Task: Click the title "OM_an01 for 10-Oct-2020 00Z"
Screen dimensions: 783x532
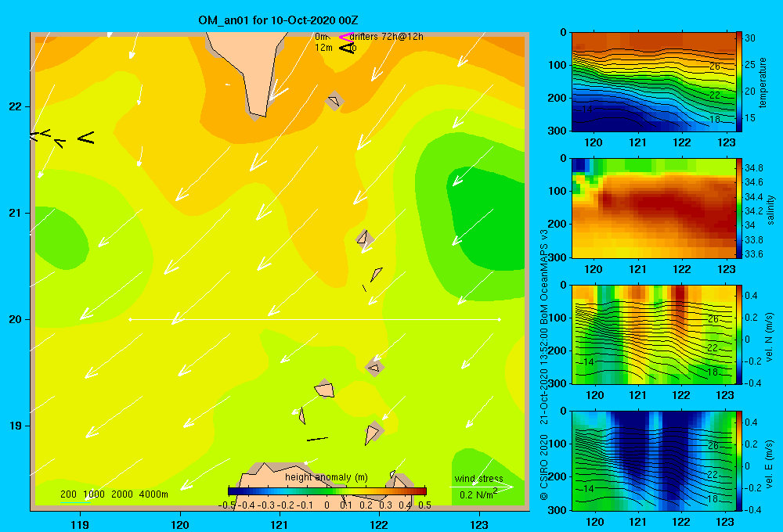Action: (x=278, y=20)
